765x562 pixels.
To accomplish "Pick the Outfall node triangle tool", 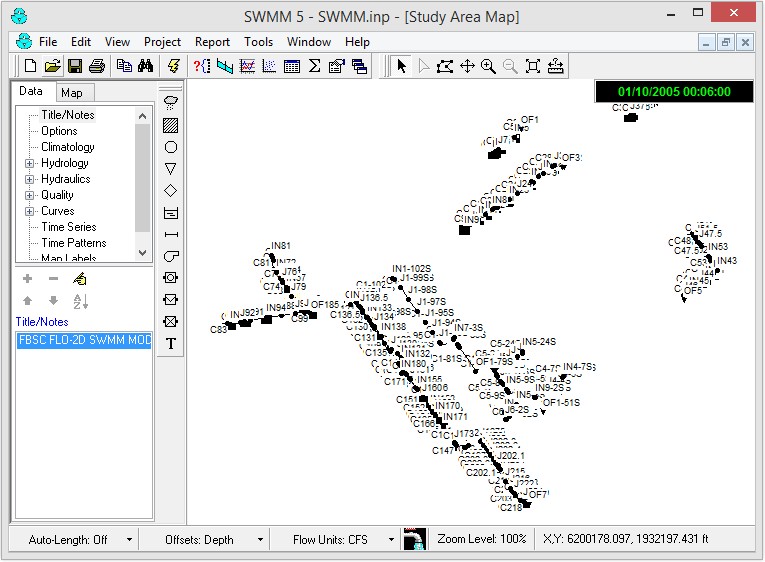I will pos(171,169).
